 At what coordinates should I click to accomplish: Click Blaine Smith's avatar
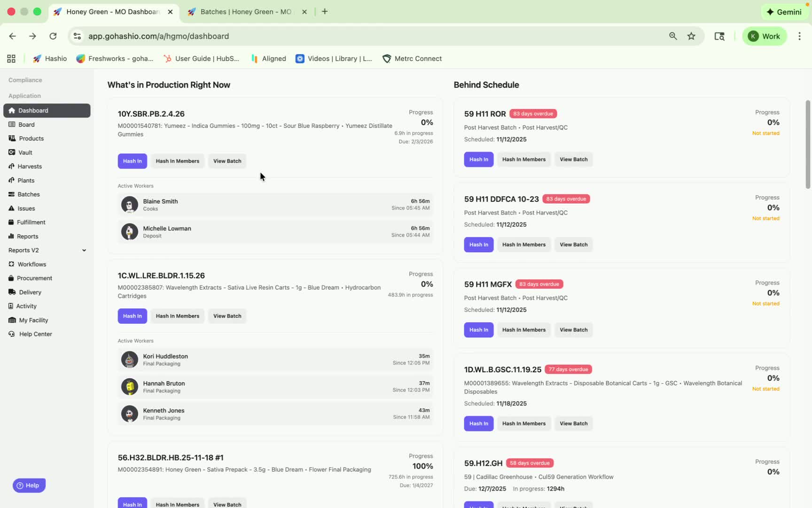tap(130, 205)
